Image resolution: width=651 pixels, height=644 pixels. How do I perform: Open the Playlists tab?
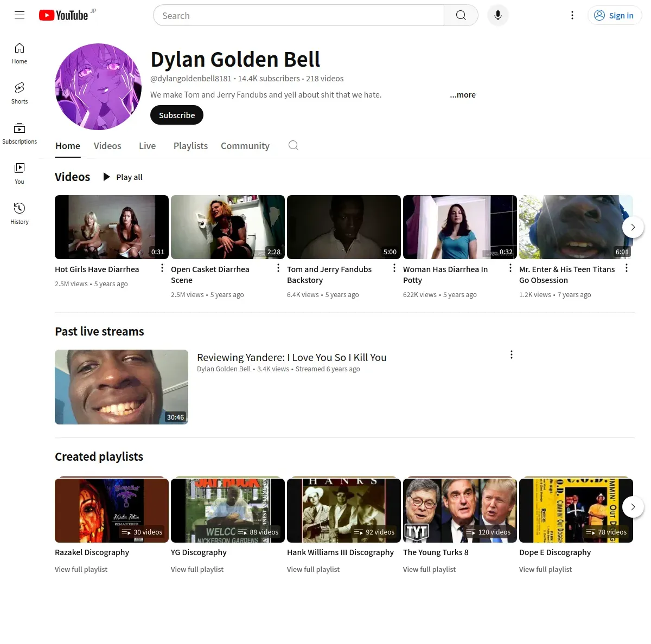pos(190,146)
